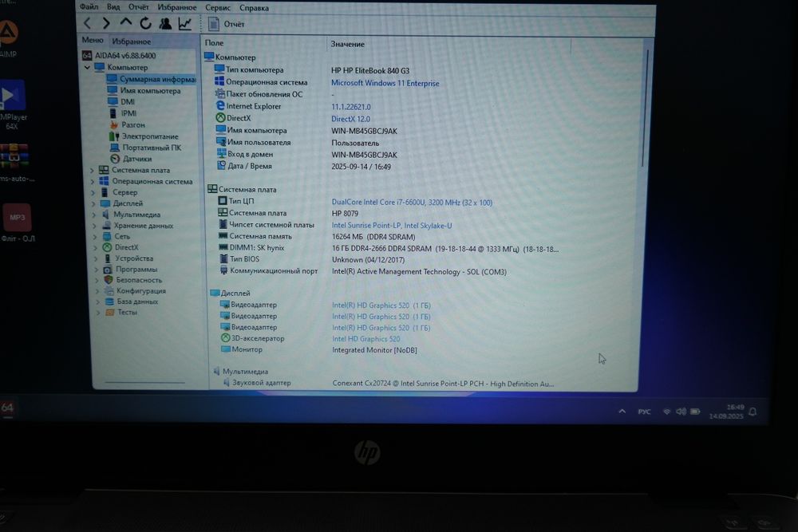Expand the Мультимедиа tree node

[x=94, y=215]
